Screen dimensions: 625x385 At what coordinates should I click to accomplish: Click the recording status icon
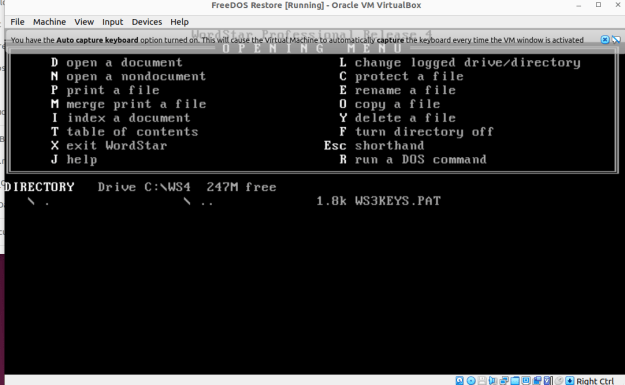(537, 381)
